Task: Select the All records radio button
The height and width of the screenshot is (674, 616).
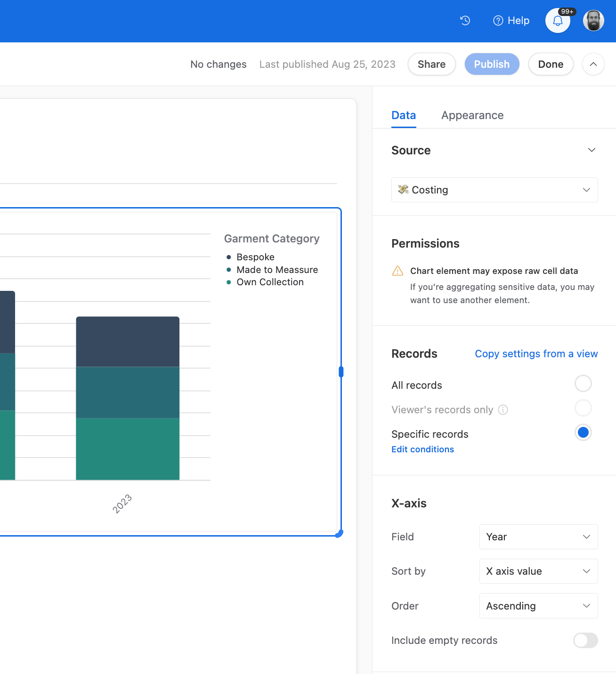Action: pos(583,383)
